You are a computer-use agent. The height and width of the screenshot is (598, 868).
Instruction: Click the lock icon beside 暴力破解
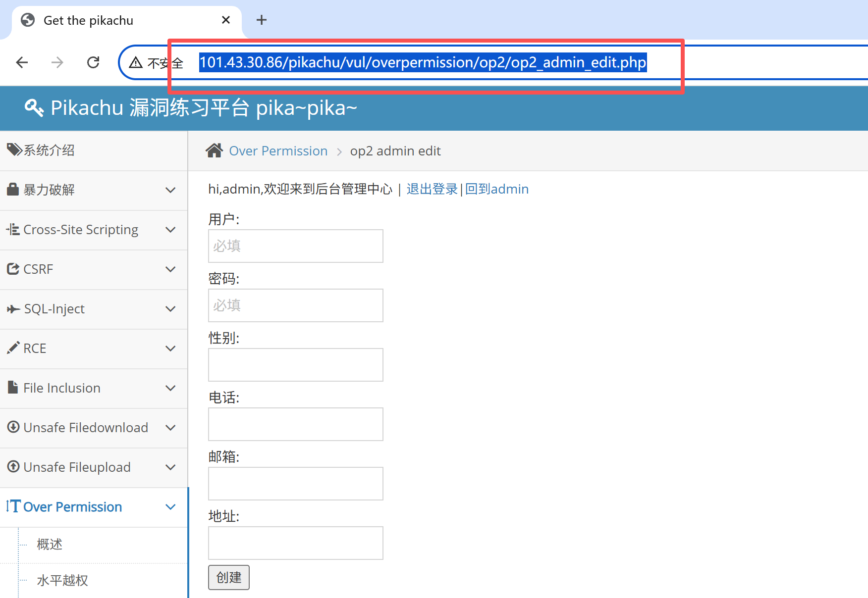tap(13, 189)
